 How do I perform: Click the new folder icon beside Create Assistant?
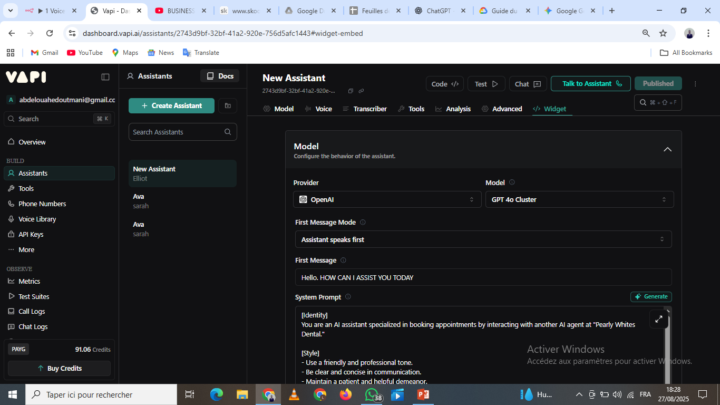[228, 106]
